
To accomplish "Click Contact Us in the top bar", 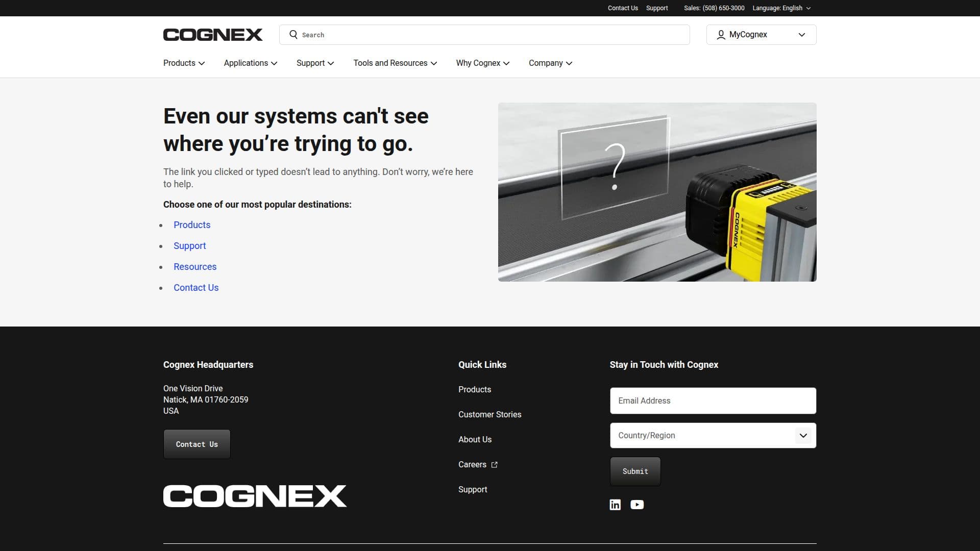I will click(623, 8).
